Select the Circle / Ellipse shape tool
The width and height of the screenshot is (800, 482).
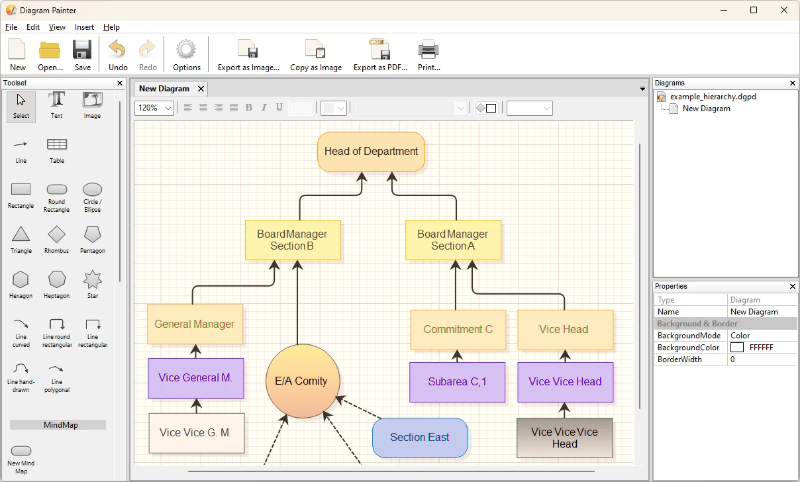[x=92, y=198]
